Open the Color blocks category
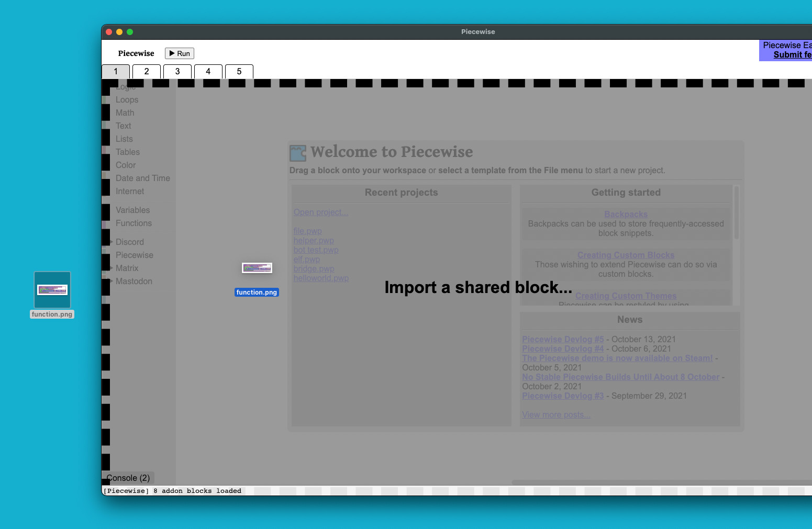The image size is (812, 529). tap(126, 165)
